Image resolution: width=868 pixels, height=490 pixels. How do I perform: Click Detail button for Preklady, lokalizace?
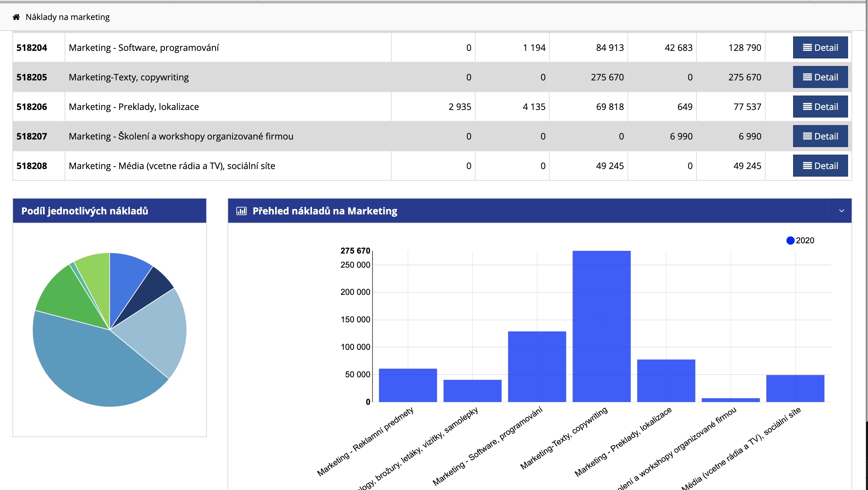pyautogui.click(x=820, y=107)
